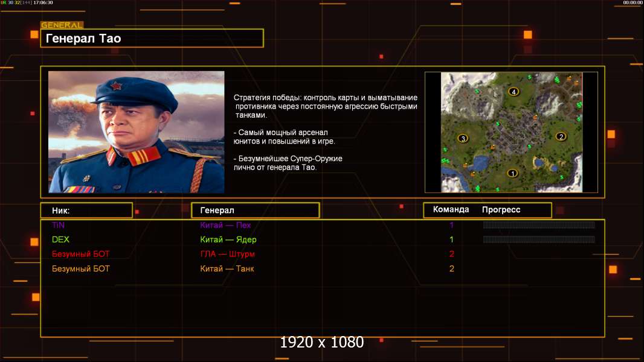
Task: Click start position 2 on the minimap
Action: [561, 136]
